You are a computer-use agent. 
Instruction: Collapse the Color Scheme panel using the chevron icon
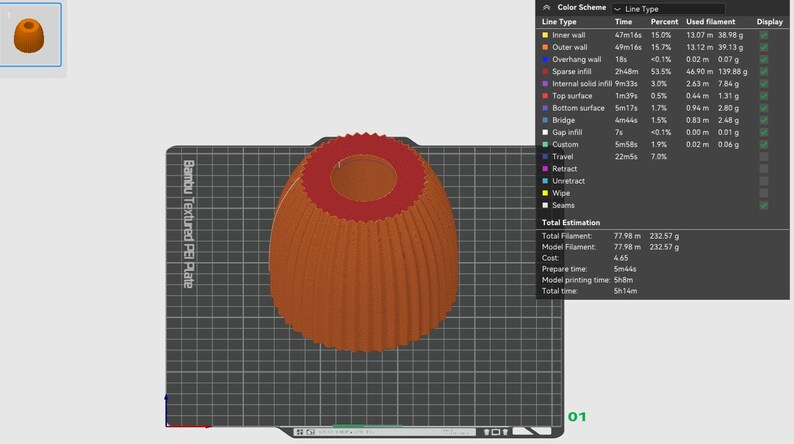click(546, 8)
